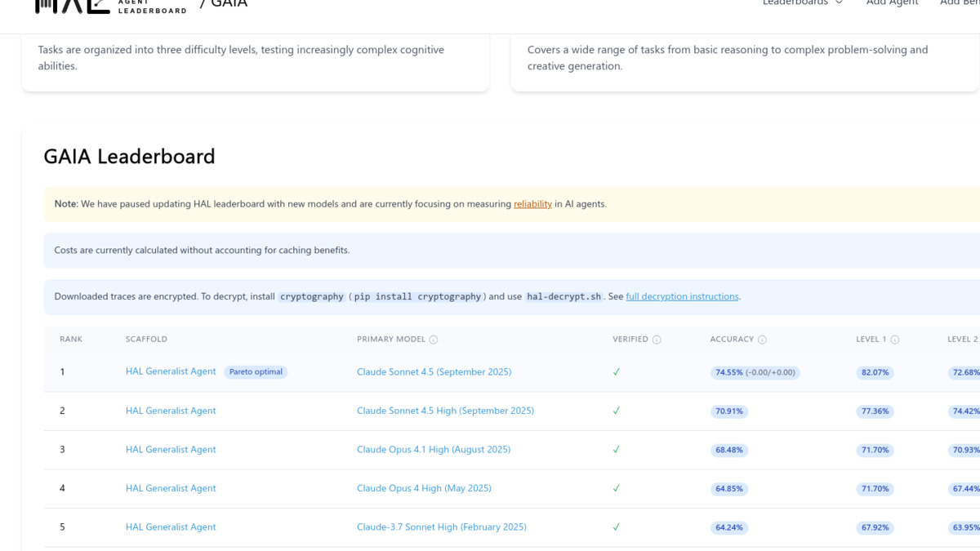This screenshot has width=980, height=551.
Task: Click the Pareto optimal badge
Action: point(256,371)
